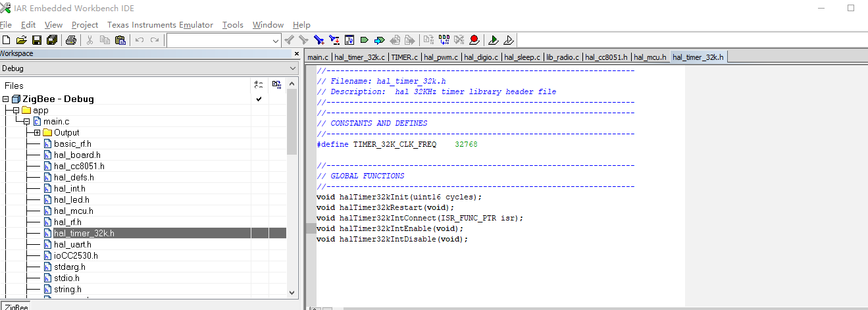The width and height of the screenshot is (868, 310).
Task: Toggle a bookmark with green flag icon
Action: point(365,40)
